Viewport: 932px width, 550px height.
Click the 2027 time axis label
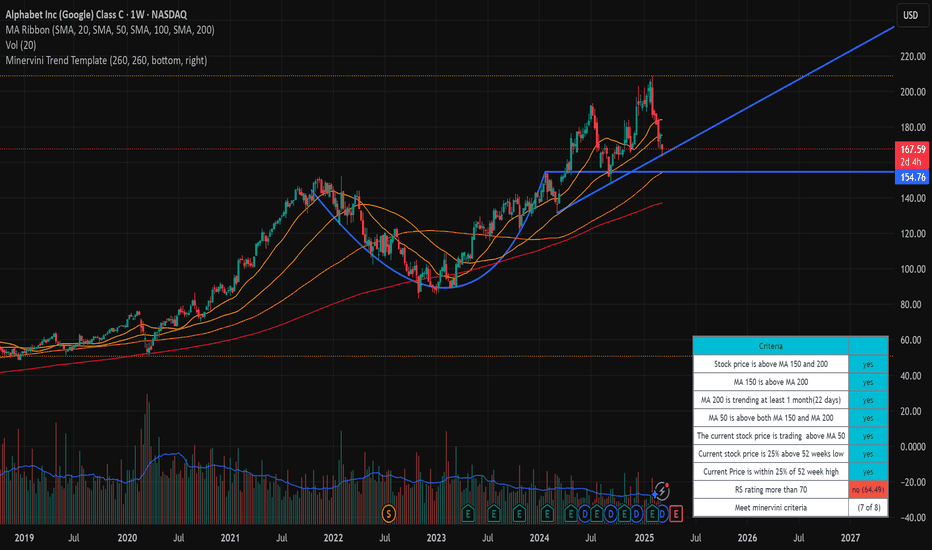click(x=850, y=538)
